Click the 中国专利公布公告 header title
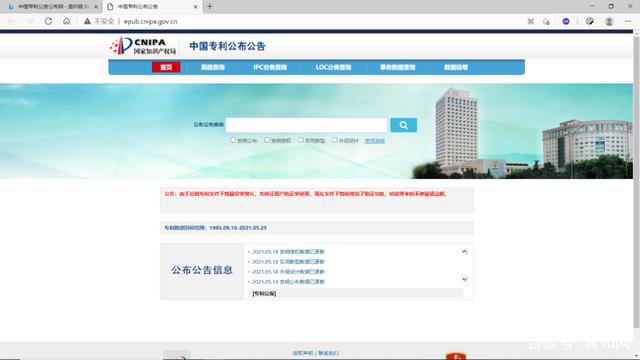Image resolution: width=640 pixels, height=360 pixels. tap(227, 46)
